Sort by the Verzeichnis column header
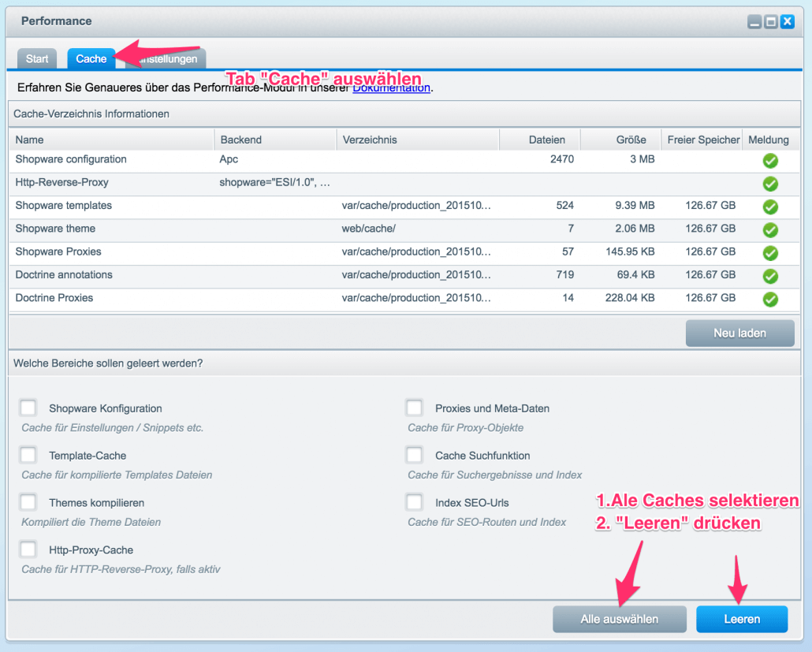This screenshot has width=812, height=652. tap(417, 140)
